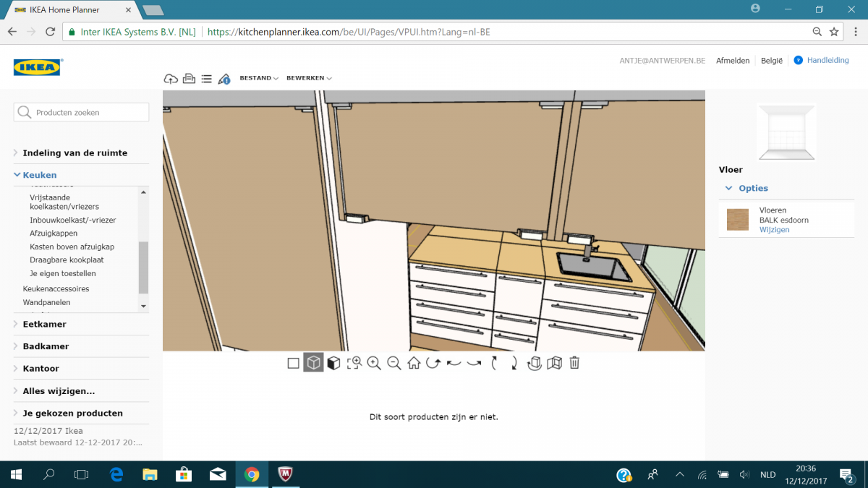Enable the solid shaded 3D cube view
The width and height of the screenshot is (868, 488).
[x=333, y=363]
